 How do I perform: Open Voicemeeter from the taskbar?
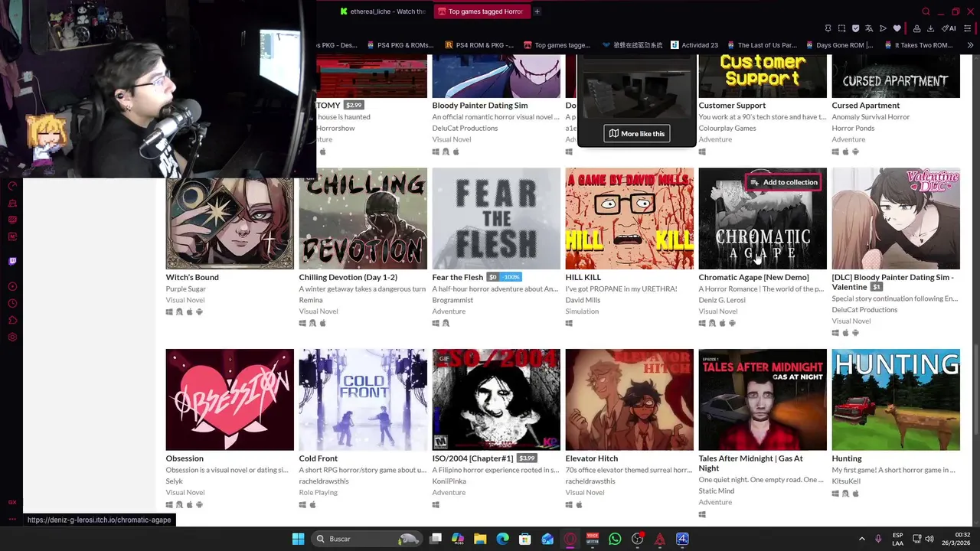click(593, 539)
